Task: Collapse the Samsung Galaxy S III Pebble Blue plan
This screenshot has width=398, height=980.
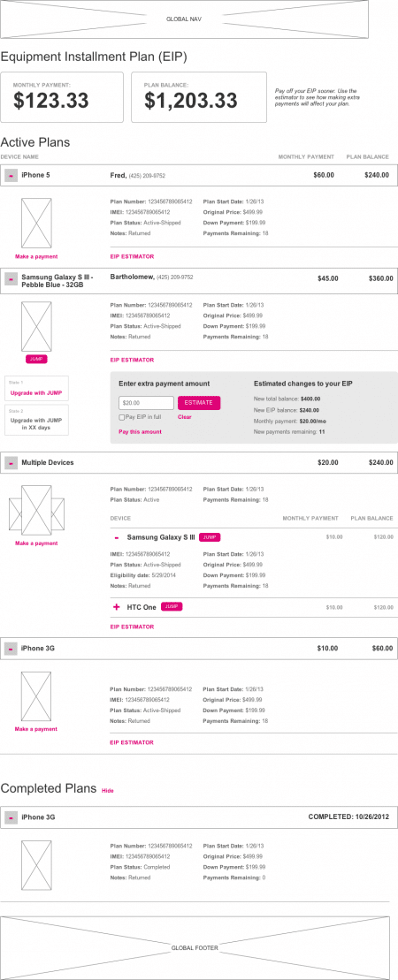Action: coord(11,279)
